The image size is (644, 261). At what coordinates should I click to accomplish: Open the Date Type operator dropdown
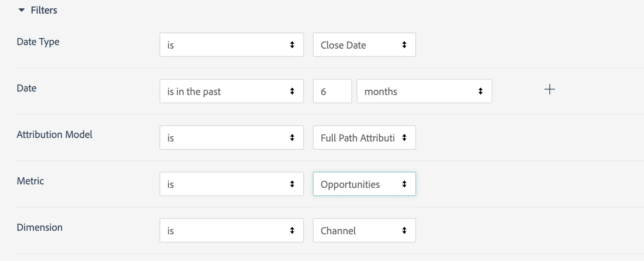click(x=231, y=45)
